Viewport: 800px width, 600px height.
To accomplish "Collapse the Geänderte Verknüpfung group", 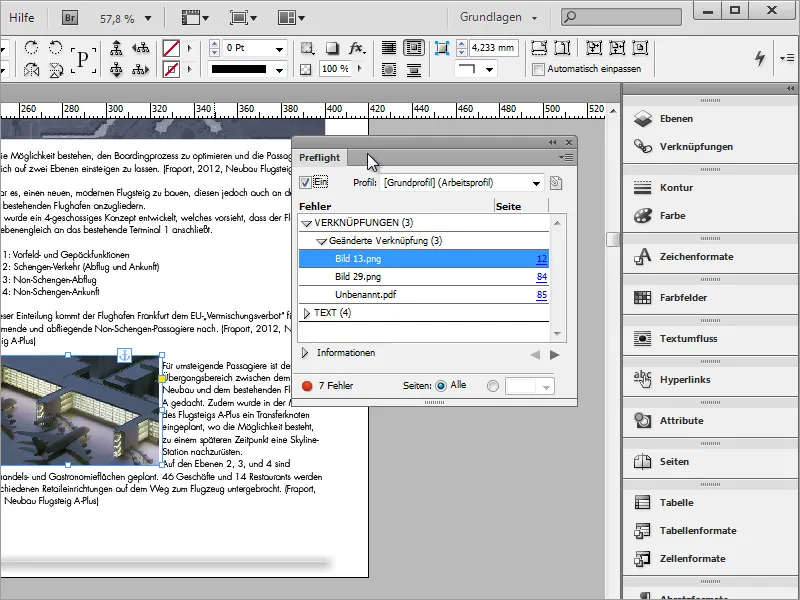I will 321,241.
